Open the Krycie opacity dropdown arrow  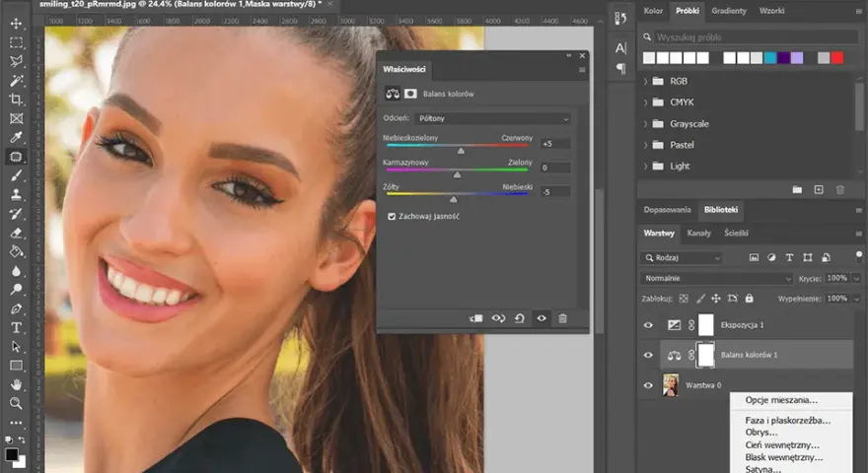coord(857,279)
